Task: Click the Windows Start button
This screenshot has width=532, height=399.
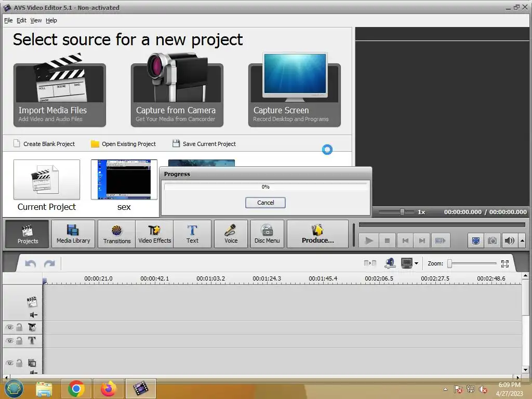Action: pos(14,389)
